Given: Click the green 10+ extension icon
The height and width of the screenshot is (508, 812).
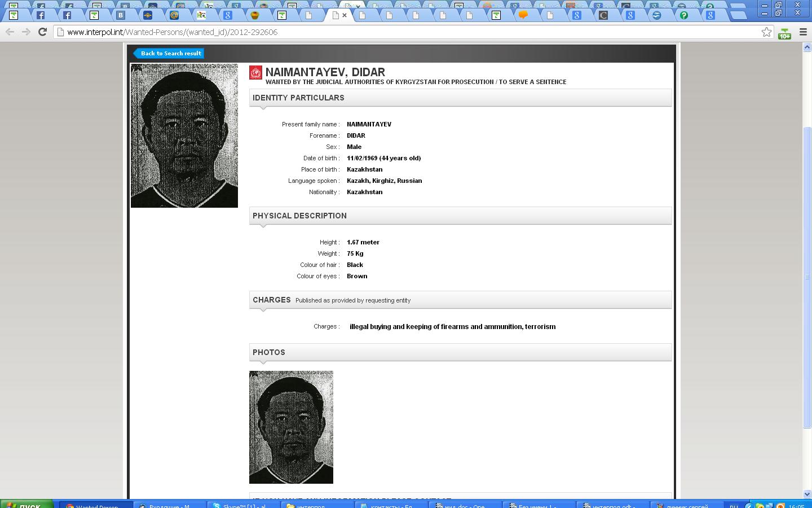Looking at the screenshot, I should (784, 33).
